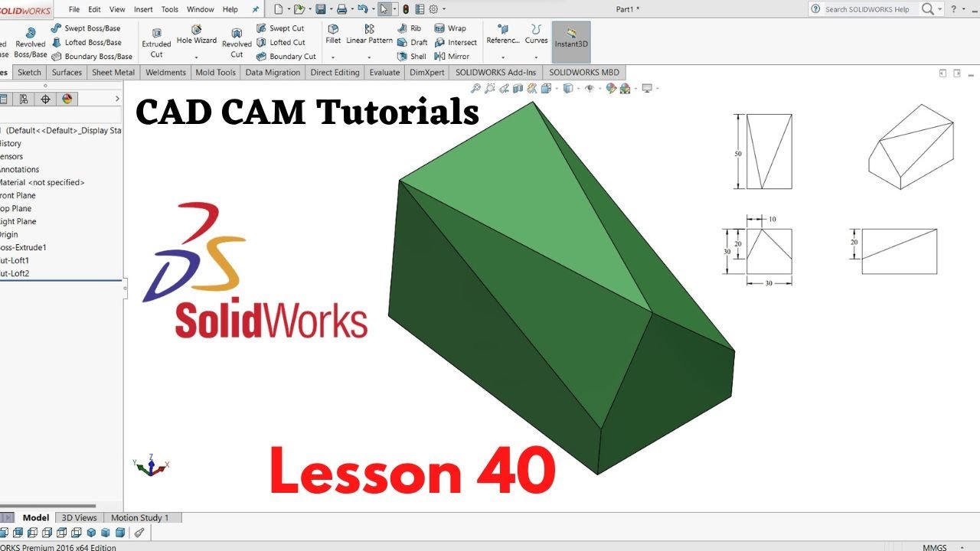Click the Rebuild traffic light icon
980x551 pixels.
point(406,9)
